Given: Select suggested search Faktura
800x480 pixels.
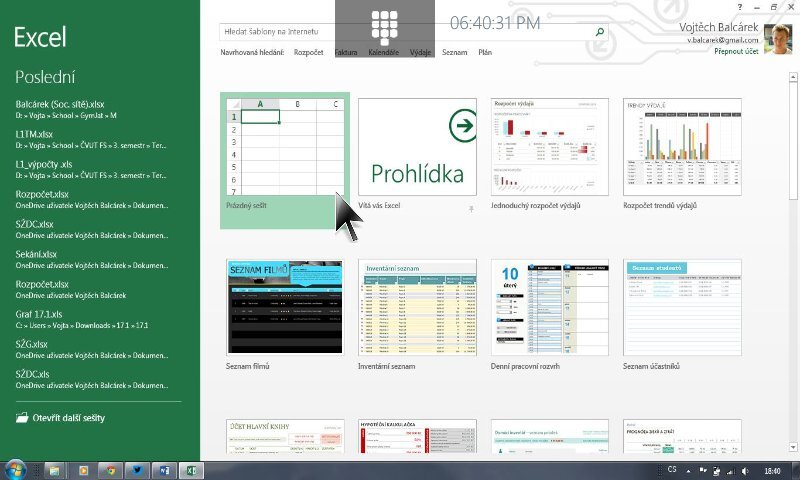Looking at the screenshot, I should pos(346,52).
